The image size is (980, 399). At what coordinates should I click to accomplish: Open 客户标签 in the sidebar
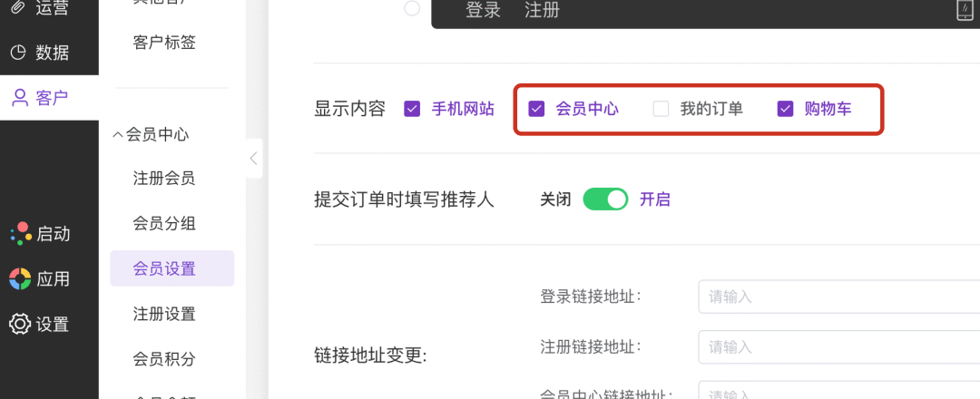tap(164, 43)
